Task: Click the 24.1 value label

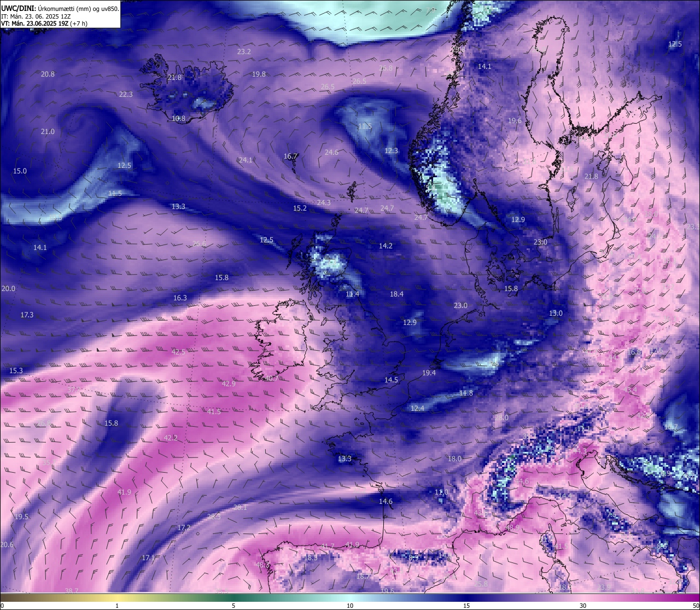Action: (246, 160)
